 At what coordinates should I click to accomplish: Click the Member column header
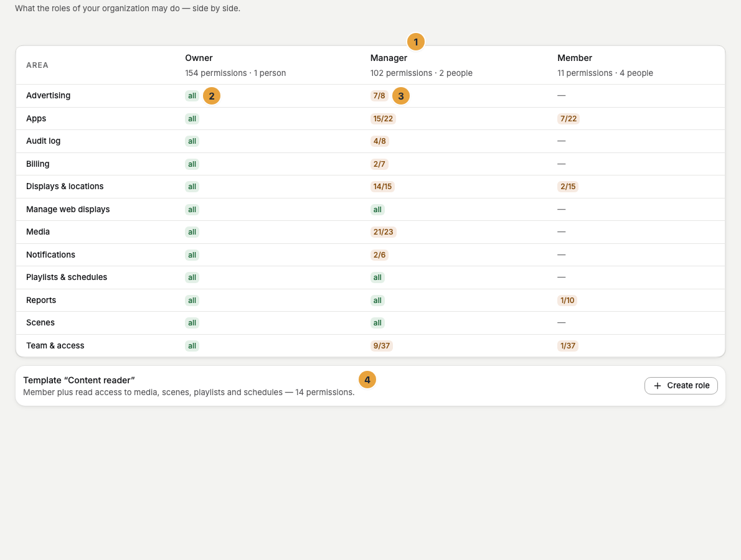[x=575, y=58]
